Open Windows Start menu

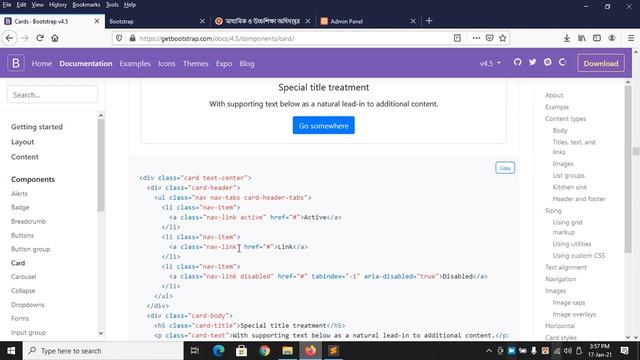click(11, 351)
